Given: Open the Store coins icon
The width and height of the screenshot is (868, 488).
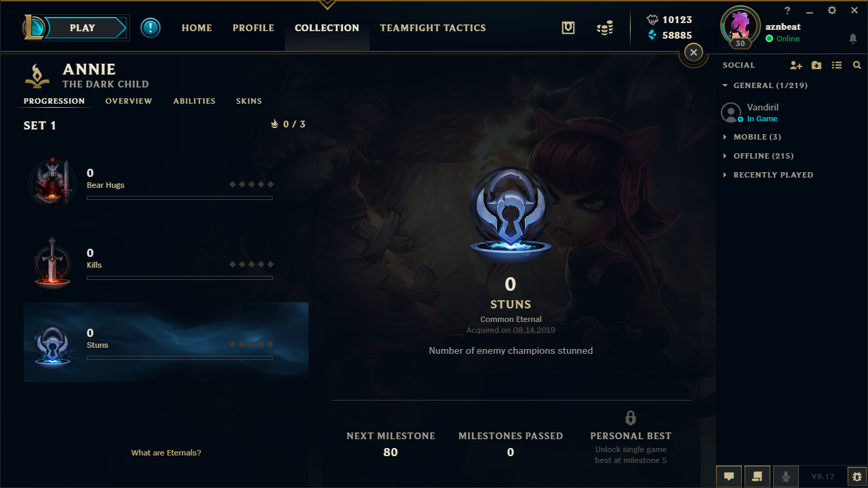Looking at the screenshot, I should pyautogui.click(x=605, y=28).
